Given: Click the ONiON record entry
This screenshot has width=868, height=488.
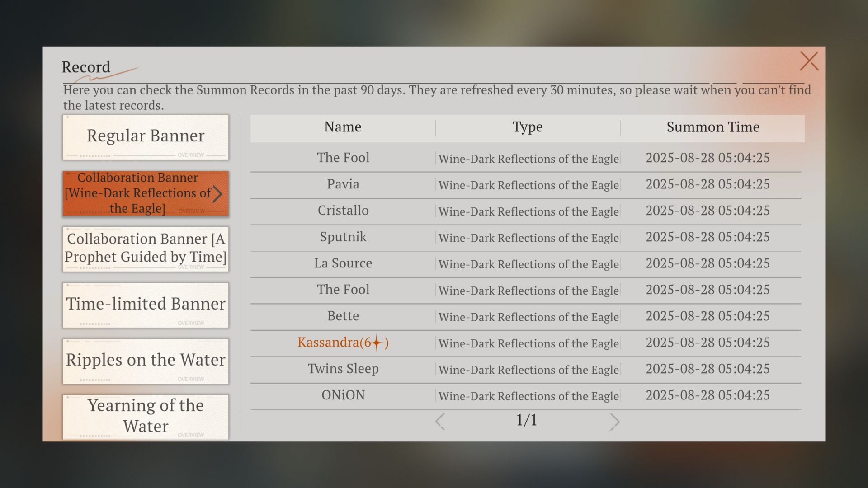Looking at the screenshot, I should (343, 395).
